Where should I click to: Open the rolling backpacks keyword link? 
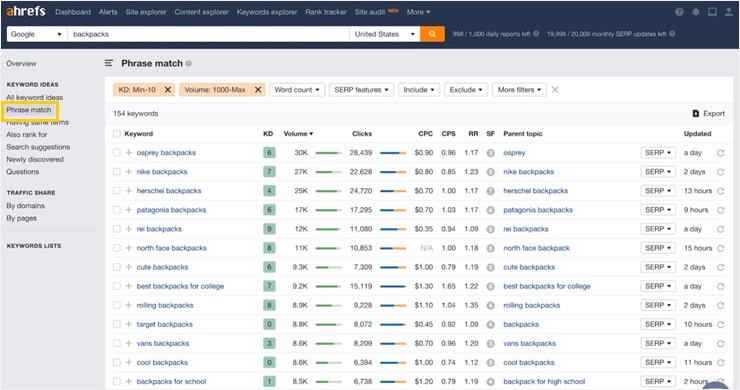tap(165, 305)
